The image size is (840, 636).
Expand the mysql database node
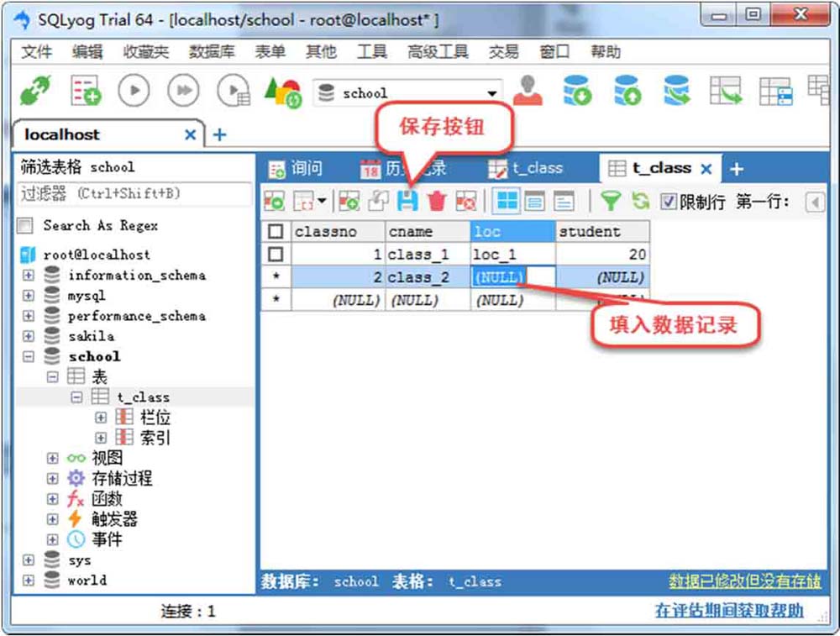[x=29, y=295]
